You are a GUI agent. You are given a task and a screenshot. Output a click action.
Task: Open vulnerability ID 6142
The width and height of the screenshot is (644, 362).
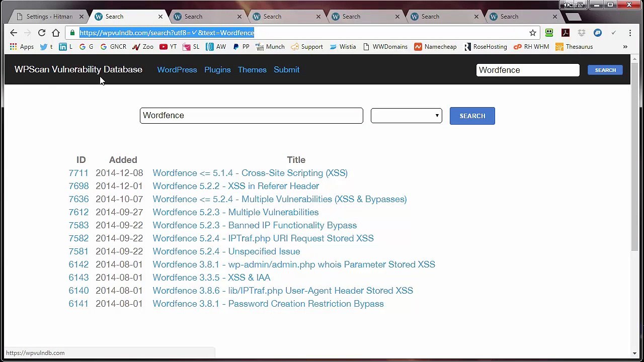(78, 264)
